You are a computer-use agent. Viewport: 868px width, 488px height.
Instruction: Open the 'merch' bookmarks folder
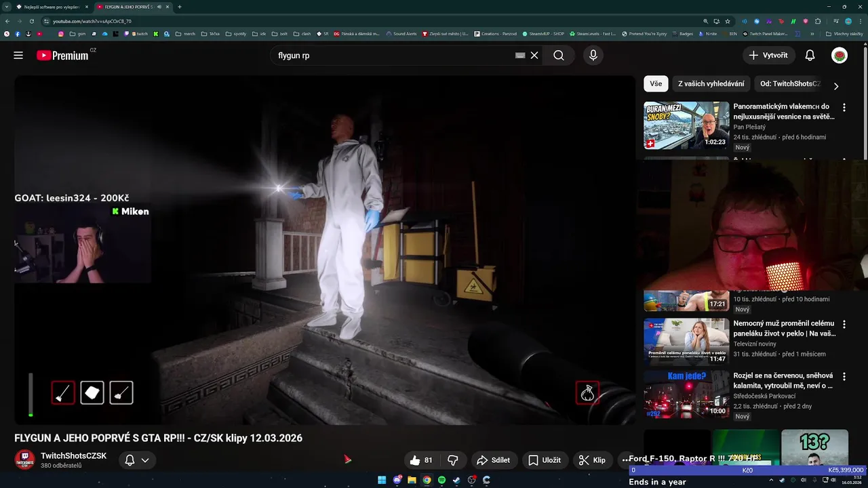coord(185,34)
